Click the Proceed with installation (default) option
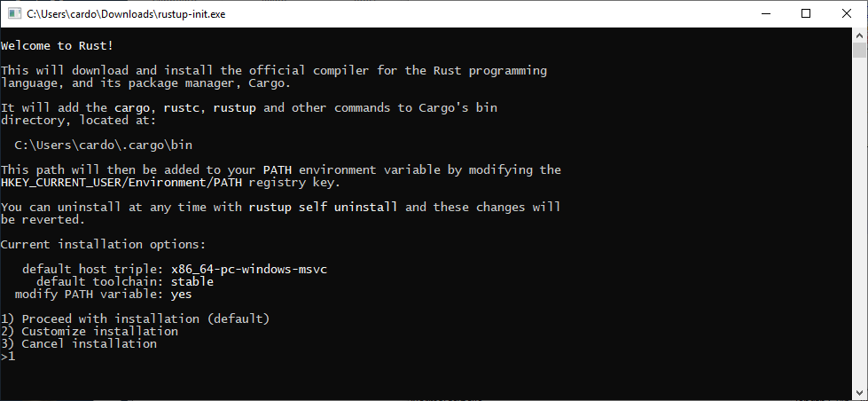 coord(135,319)
